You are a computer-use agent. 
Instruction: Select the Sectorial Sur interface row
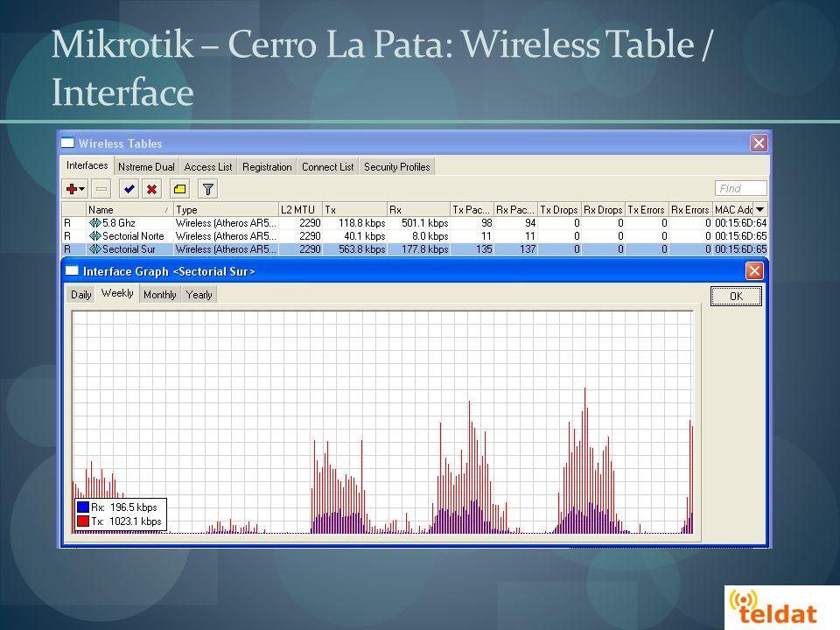click(415, 249)
